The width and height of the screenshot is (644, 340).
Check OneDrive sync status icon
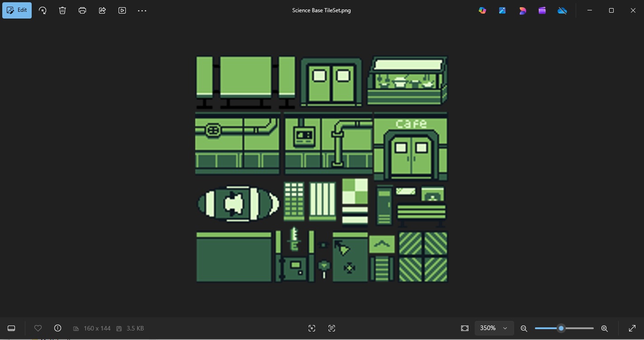pyautogui.click(x=562, y=10)
